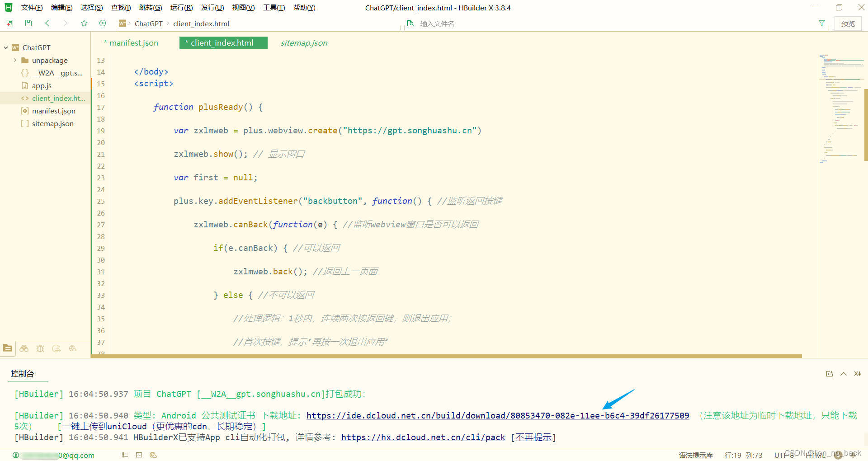The image size is (868, 461).
Task: Click ChatGPT in the breadcrumb path
Action: tap(148, 24)
